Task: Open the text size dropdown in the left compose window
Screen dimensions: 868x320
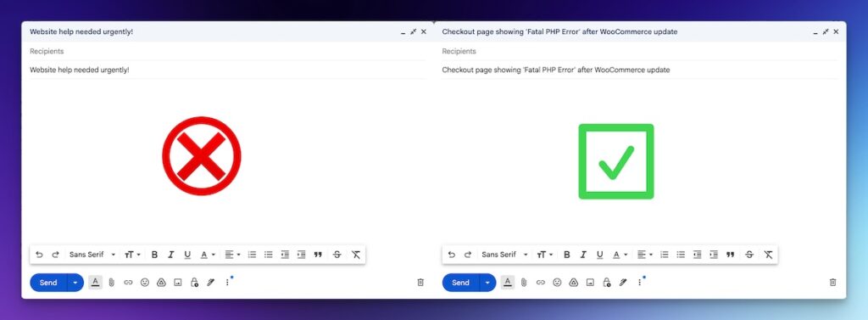Action: [132, 255]
